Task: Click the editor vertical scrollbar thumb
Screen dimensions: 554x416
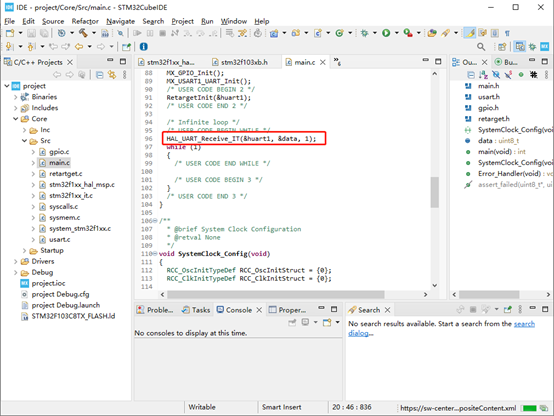Action: [435, 192]
